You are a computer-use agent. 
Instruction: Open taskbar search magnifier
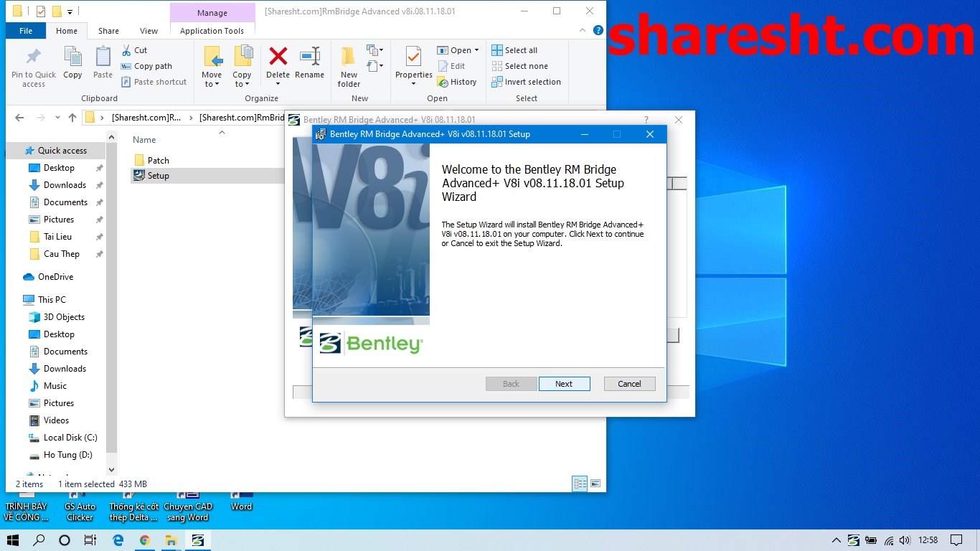pyautogui.click(x=39, y=540)
